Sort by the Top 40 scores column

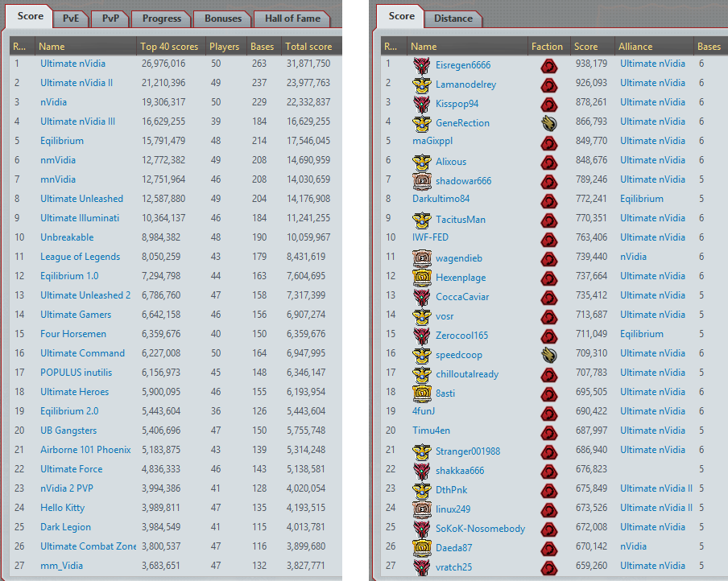coord(169,47)
